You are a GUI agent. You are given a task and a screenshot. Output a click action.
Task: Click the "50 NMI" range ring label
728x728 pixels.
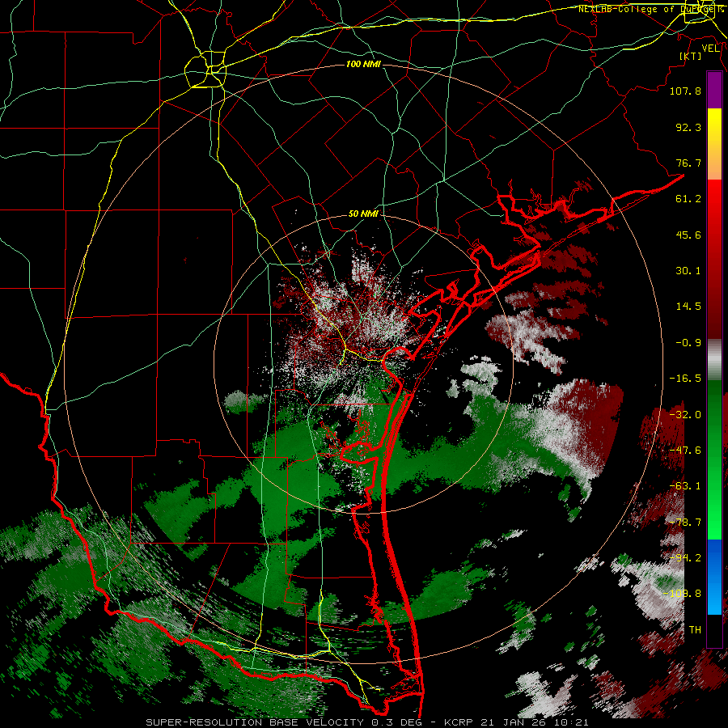tap(363, 214)
